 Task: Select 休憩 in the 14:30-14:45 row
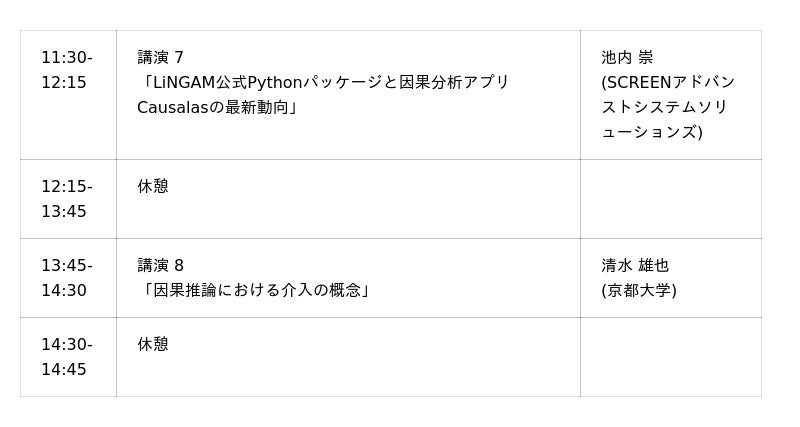point(153,345)
